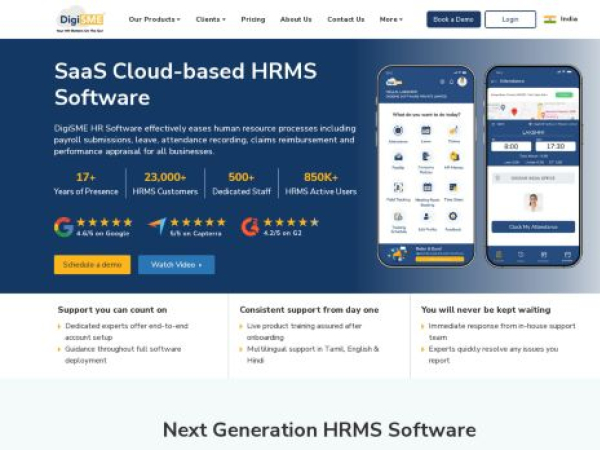Viewport: 600px width, 450px height.
Task: Click the Schedule a demo button
Action: click(92, 264)
